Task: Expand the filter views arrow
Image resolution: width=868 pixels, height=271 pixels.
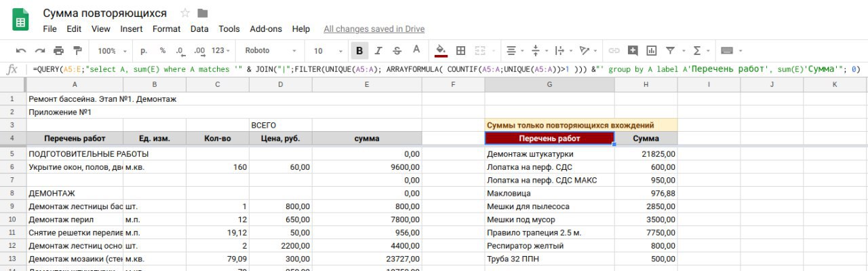Action: 684,51
